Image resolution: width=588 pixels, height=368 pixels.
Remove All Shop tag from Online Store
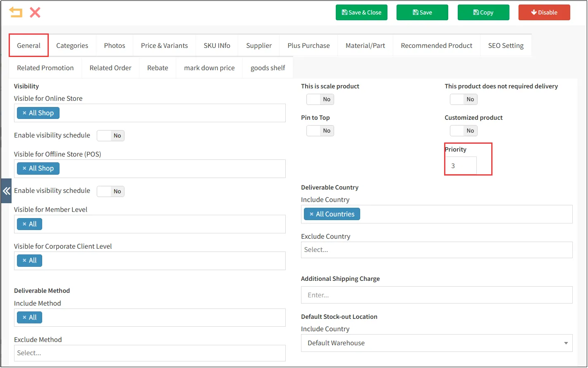[24, 113]
